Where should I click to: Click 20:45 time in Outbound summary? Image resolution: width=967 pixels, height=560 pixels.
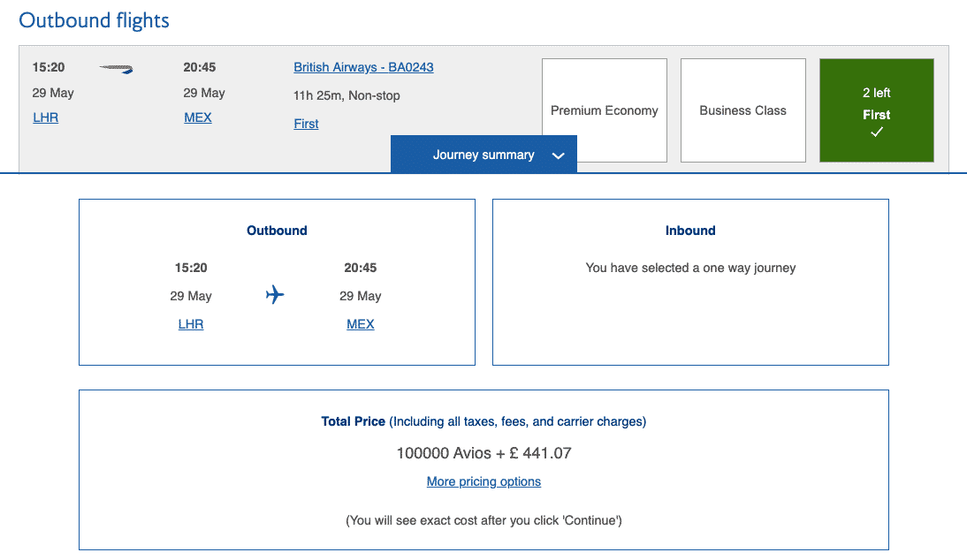[x=360, y=268]
